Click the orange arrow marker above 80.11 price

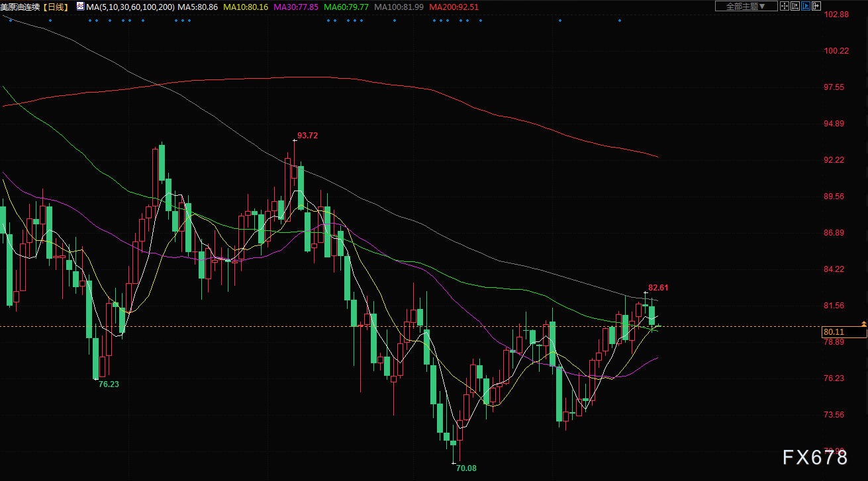click(x=863, y=323)
